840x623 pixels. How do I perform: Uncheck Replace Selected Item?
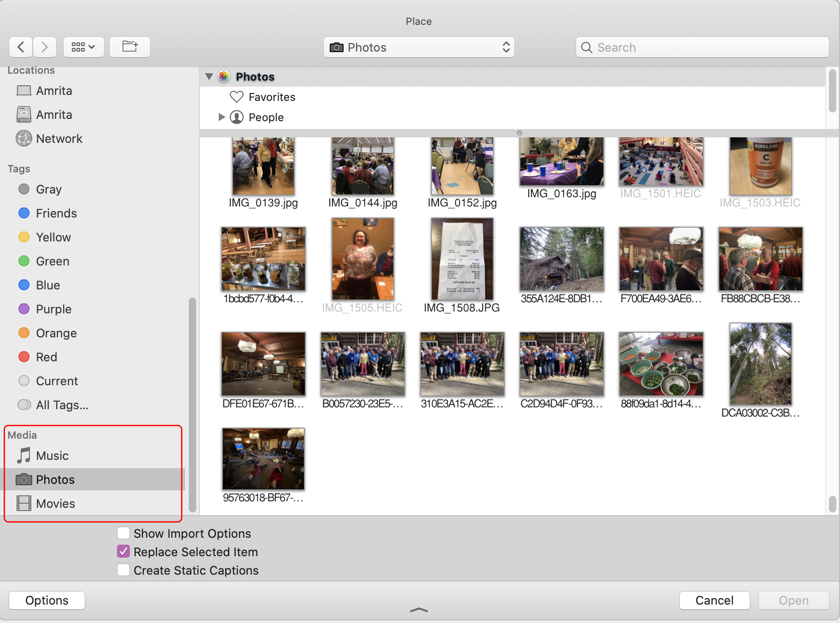click(x=123, y=551)
